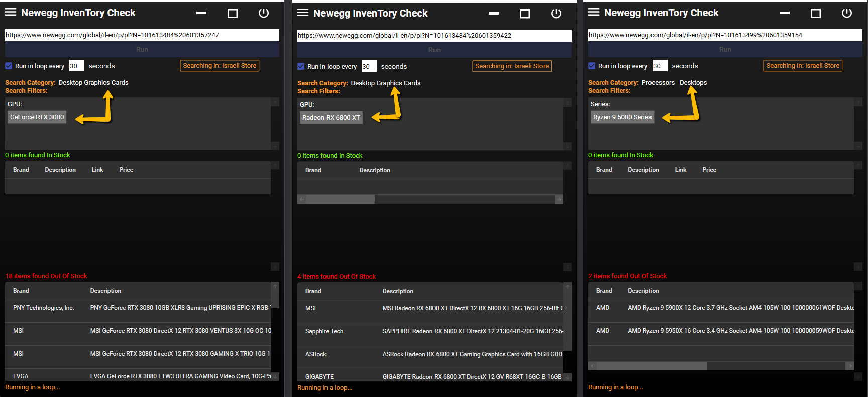The width and height of the screenshot is (868, 397).
Task: Click loop seconds field in middle window
Action: [x=369, y=66]
